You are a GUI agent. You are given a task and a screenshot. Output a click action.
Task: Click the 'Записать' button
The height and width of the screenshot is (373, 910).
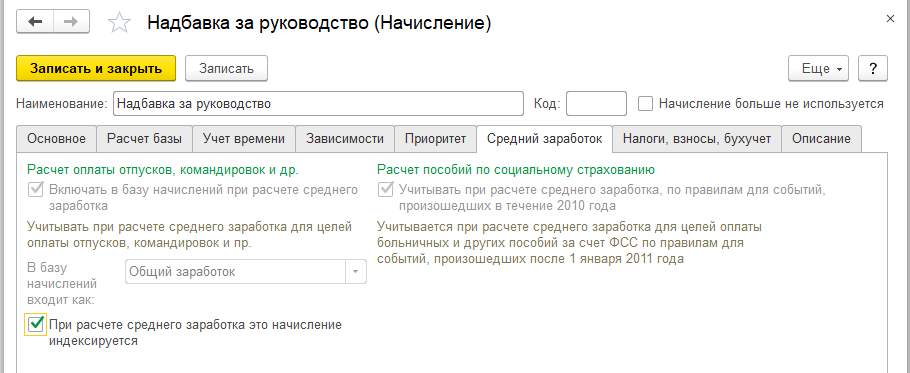[226, 68]
